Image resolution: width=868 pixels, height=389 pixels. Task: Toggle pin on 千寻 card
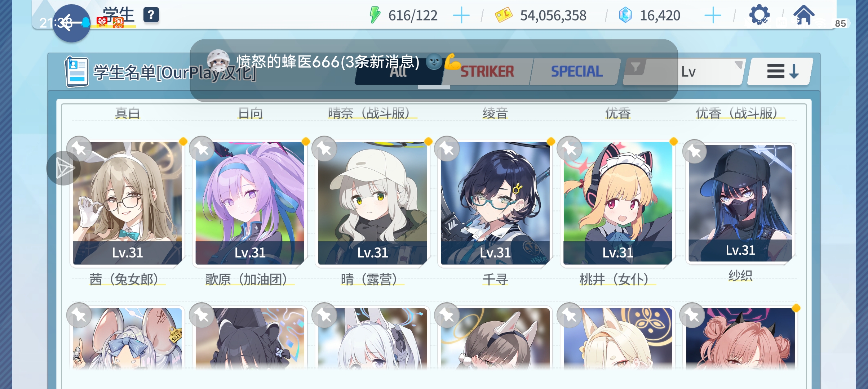pos(447,148)
